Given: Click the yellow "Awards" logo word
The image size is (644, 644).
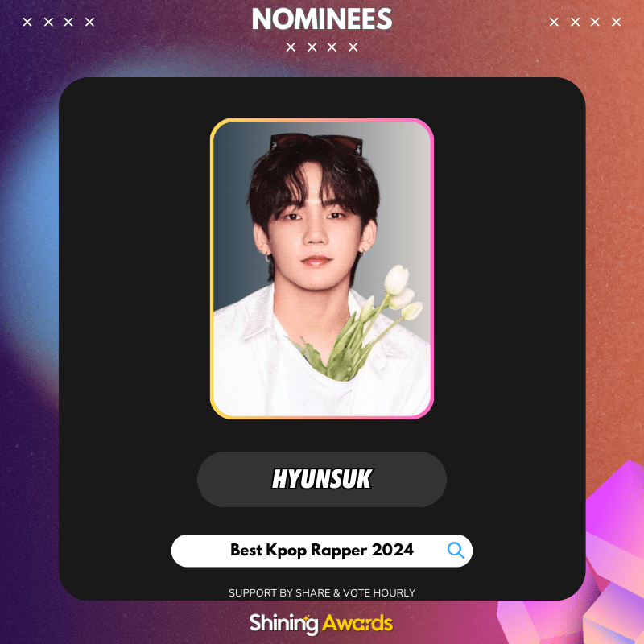Looking at the screenshot, I should (357, 623).
